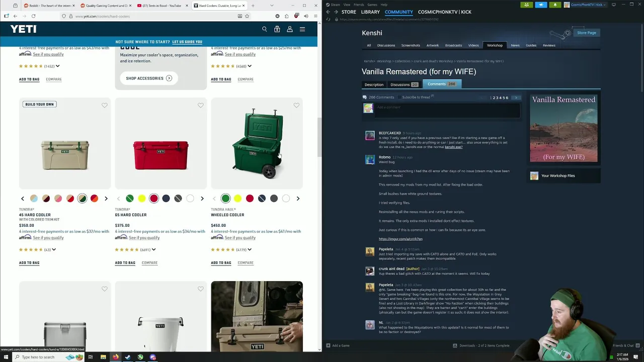
Task: Expand Tundra 65 reviews (6691) chevron
Action: [x=153, y=249]
